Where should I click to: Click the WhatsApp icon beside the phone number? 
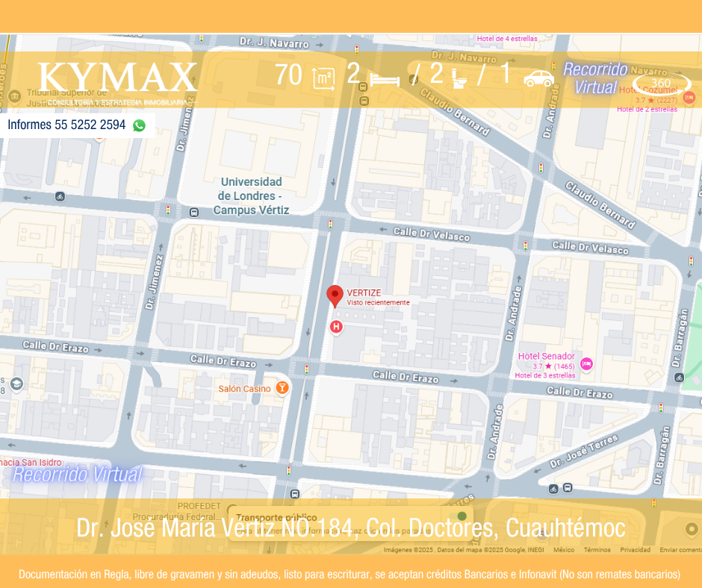pyautogui.click(x=139, y=125)
